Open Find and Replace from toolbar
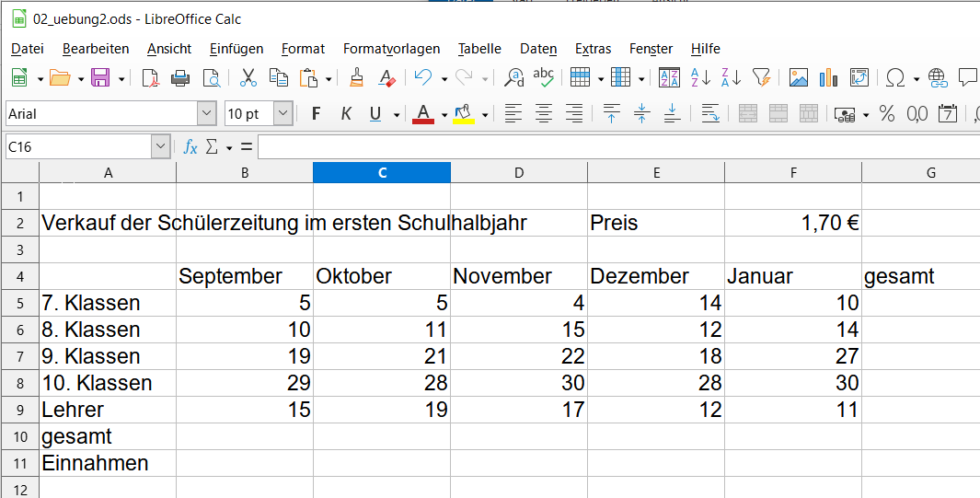 tap(515, 78)
